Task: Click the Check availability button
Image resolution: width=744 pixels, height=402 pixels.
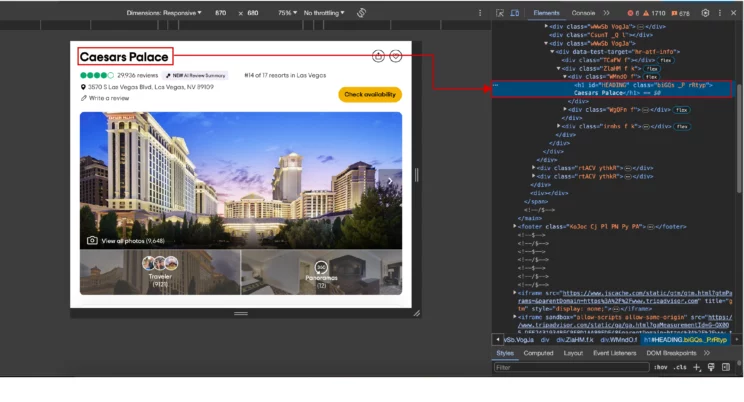Action: pyautogui.click(x=370, y=94)
